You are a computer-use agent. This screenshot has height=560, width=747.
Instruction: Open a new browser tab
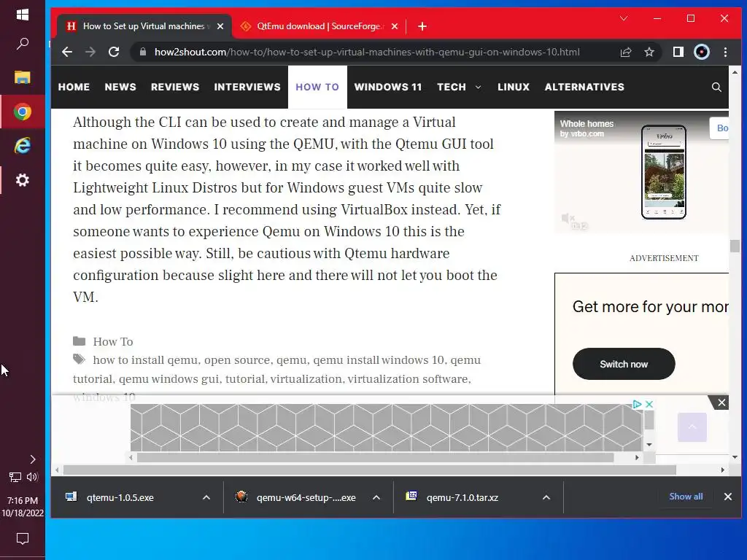422,26
